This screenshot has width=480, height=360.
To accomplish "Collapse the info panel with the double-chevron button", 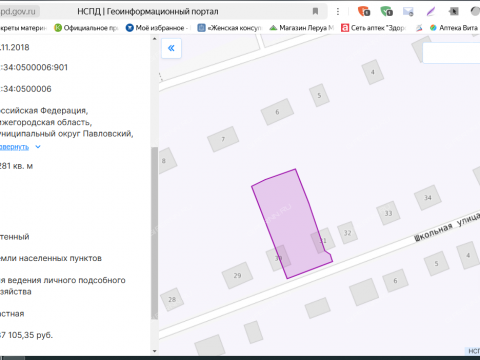I will click(171, 48).
